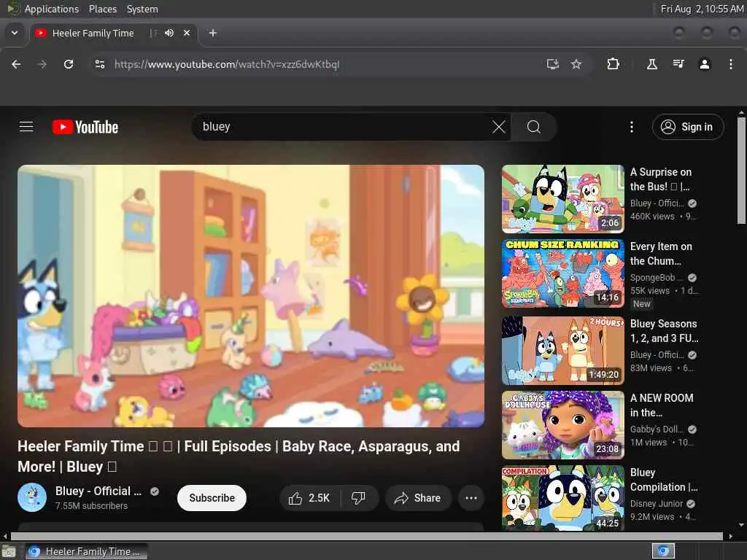Mute the Heeler Family Time tab audio
This screenshot has width=747, height=560.
[x=169, y=33]
